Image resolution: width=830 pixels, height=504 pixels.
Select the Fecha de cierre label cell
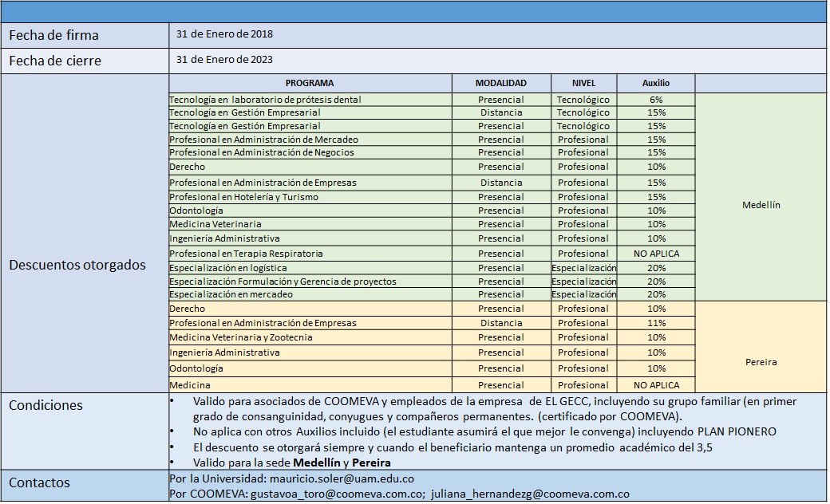(85, 61)
